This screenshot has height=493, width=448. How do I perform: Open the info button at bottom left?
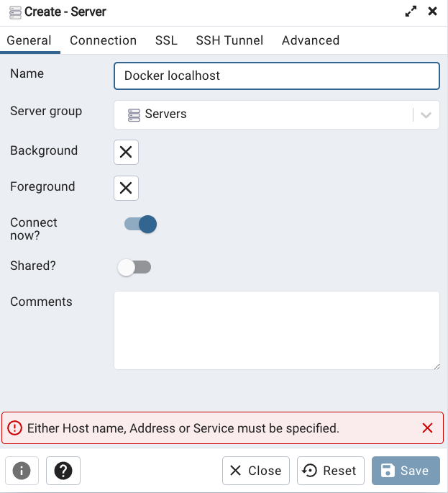click(x=22, y=471)
